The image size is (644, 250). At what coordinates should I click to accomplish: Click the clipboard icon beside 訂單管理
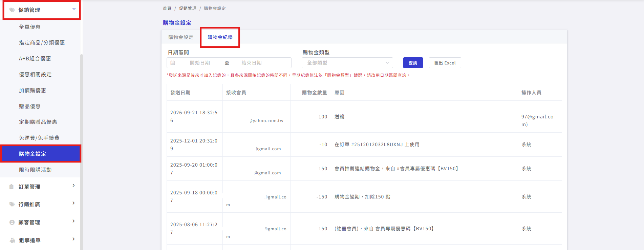pyautogui.click(x=12, y=187)
